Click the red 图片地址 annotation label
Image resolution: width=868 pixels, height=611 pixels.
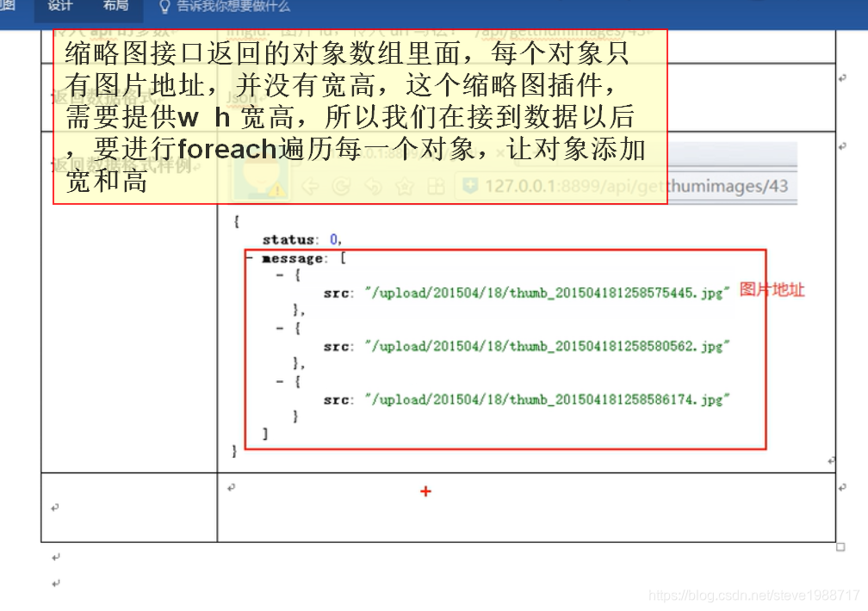(772, 289)
